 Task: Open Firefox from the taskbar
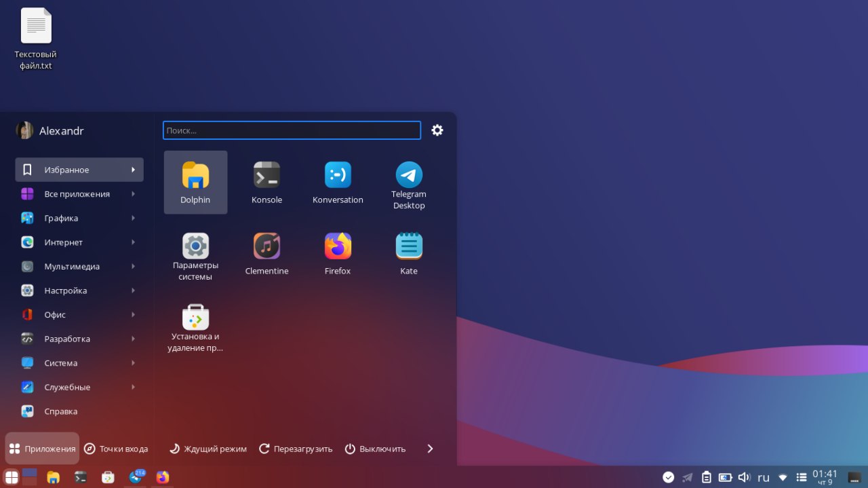pos(163,477)
